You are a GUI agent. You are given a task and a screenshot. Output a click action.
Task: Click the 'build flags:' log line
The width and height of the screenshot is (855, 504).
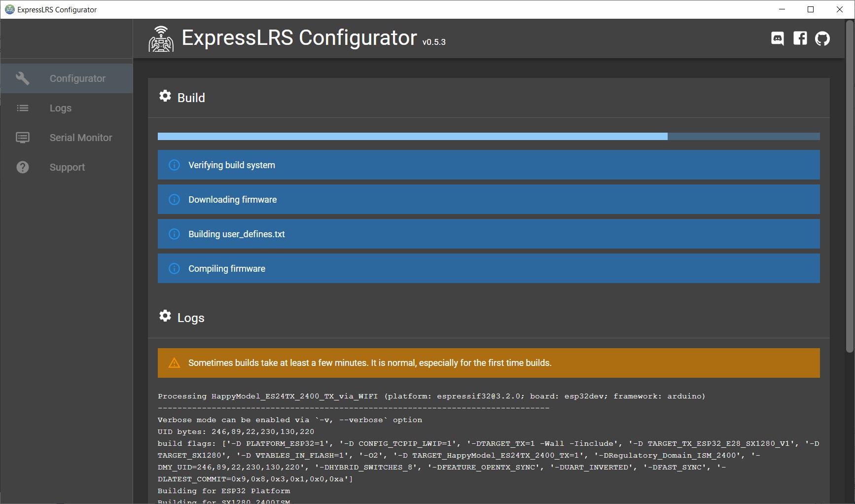(489, 462)
